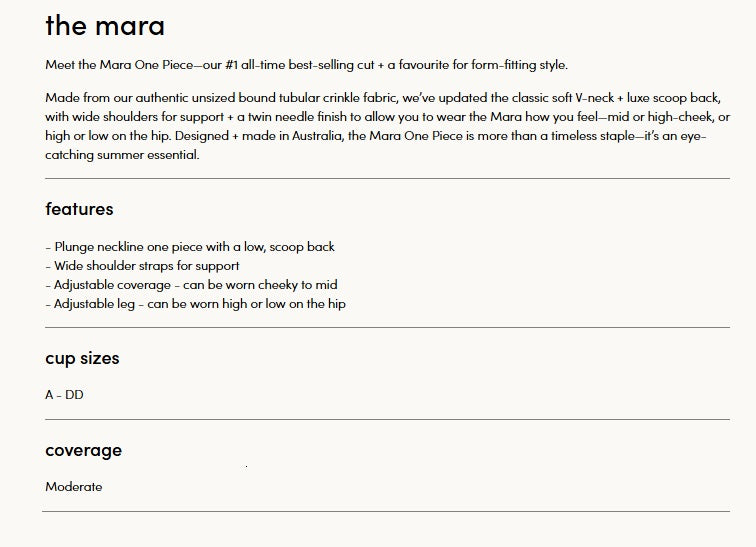The width and height of the screenshot is (756, 547).
Task: Click 'Plunge neckline one piece' feature line
Action: [x=190, y=247]
